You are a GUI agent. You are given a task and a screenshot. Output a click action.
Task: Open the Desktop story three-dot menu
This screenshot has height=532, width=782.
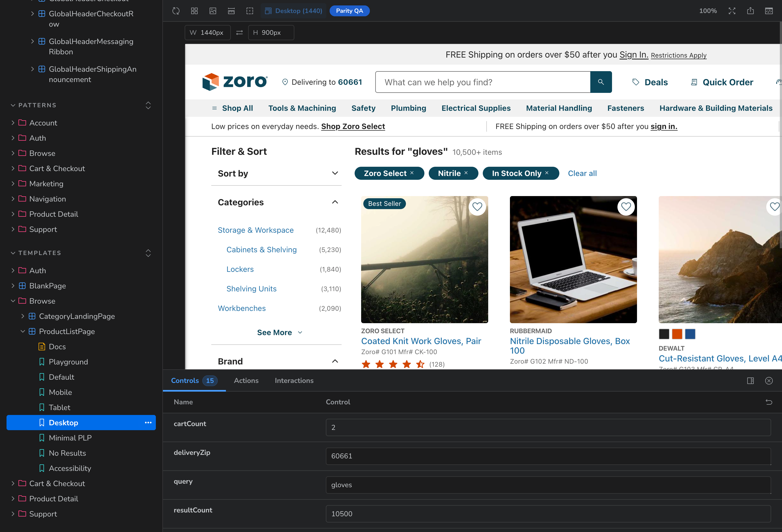point(148,423)
